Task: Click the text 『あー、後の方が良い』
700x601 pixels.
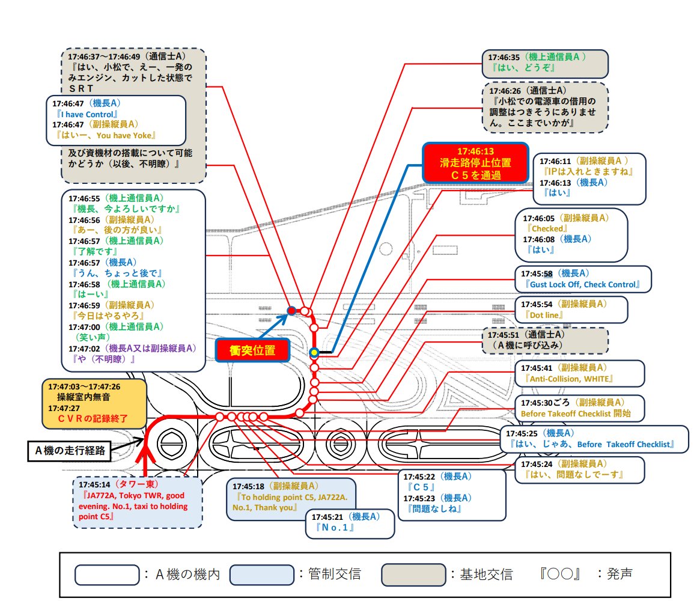Action: point(117,230)
